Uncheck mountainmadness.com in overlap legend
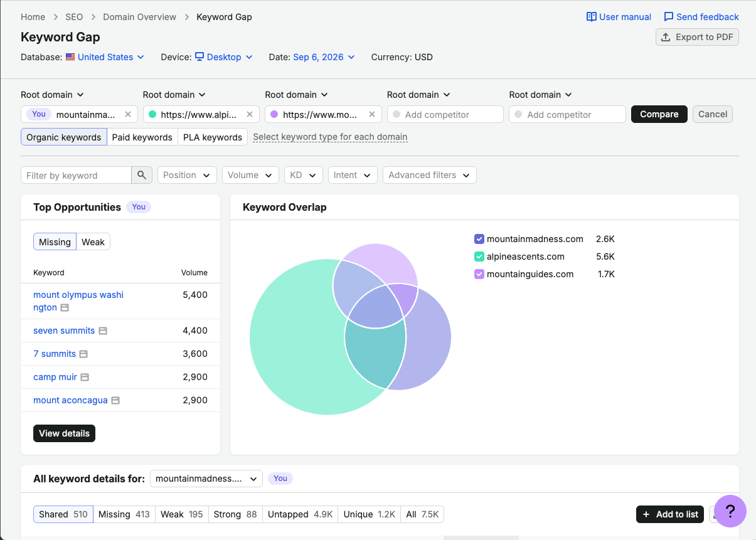This screenshot has width=756, height=540. (479, 239)
